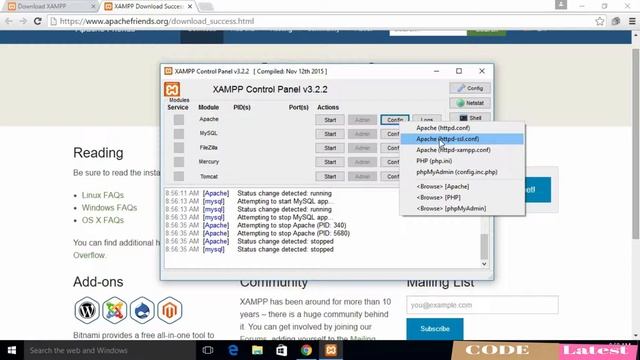Click the Apache Config button
Screen dimensions: 640x360
pyautogui.click(x=395, y=120)
